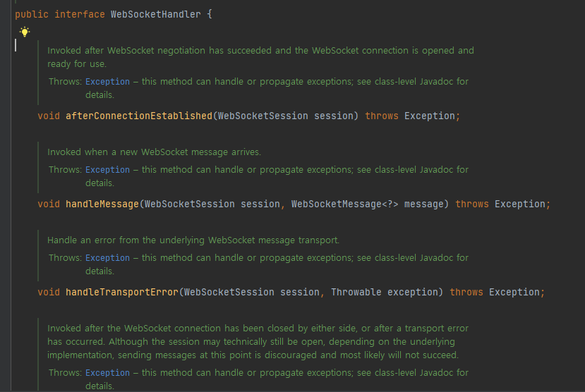Image resolution: width=585 pixels, height=392 pixels.
Task: Click the afterConnectionEstablished method name
Action: (139, 116)
